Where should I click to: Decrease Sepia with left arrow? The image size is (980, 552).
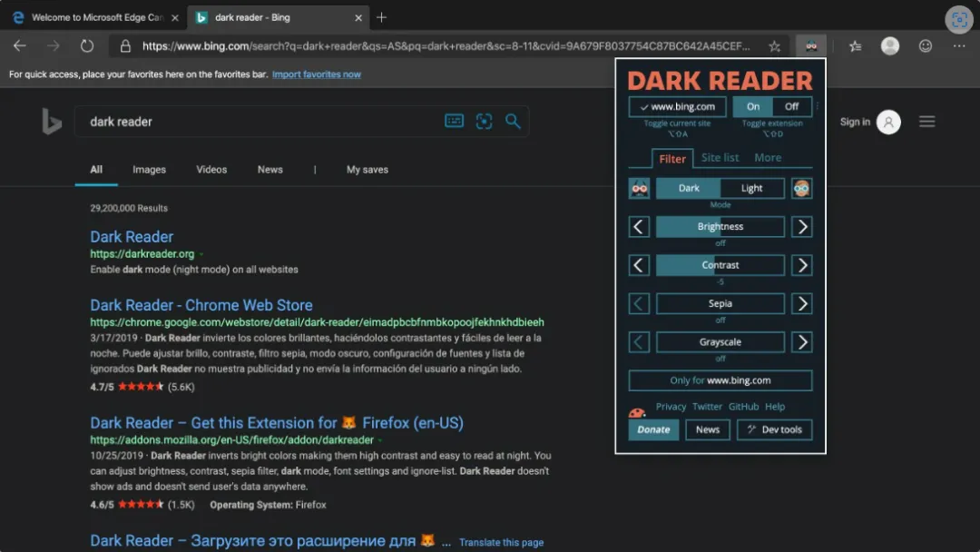coord(639,304)
